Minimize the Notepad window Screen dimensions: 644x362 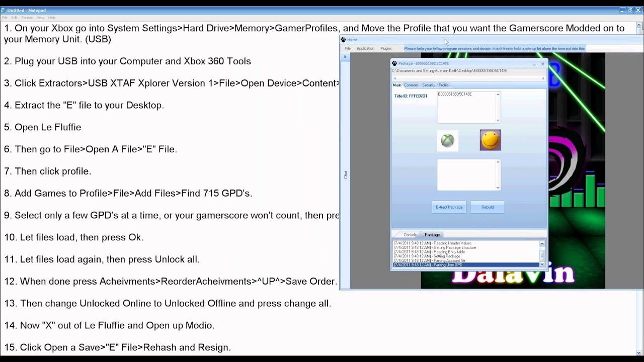pos(622,10)
